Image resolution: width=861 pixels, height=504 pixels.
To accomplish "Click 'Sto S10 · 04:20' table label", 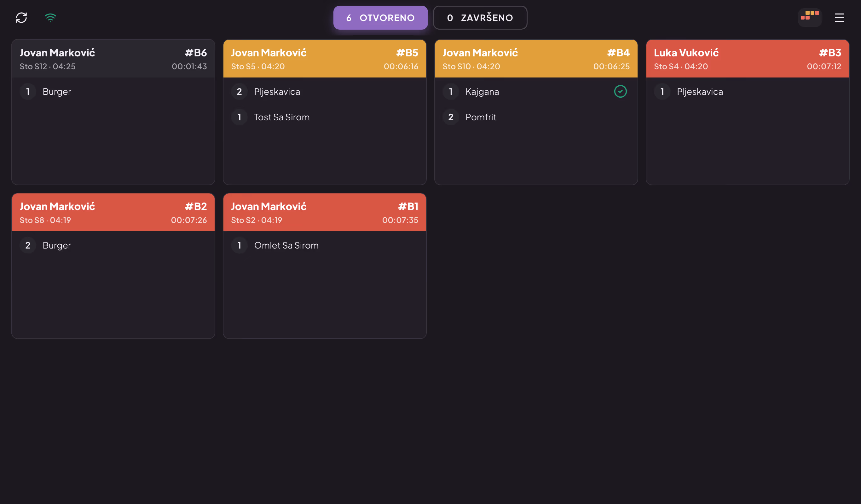I will tap(471, 66).
